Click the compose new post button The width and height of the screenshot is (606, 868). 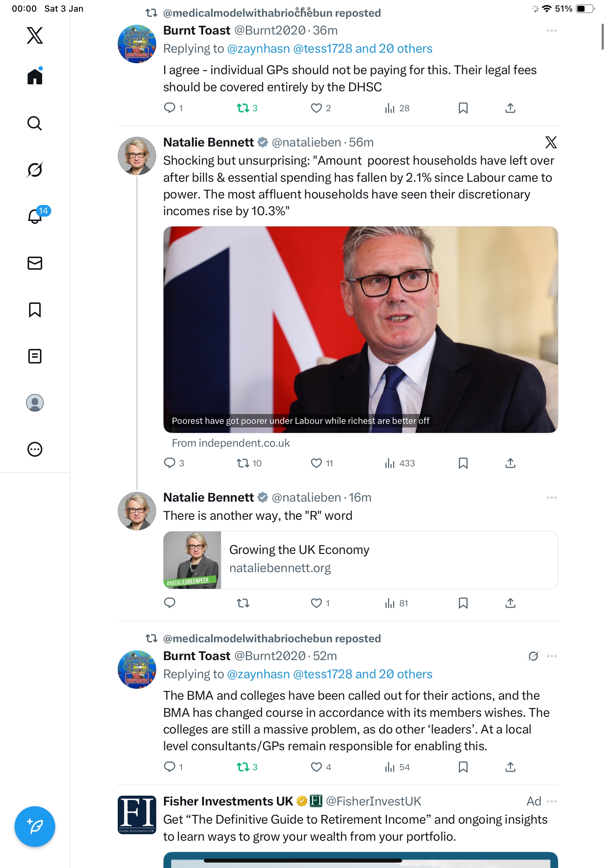pyautogui.click(x=35, y=827)
